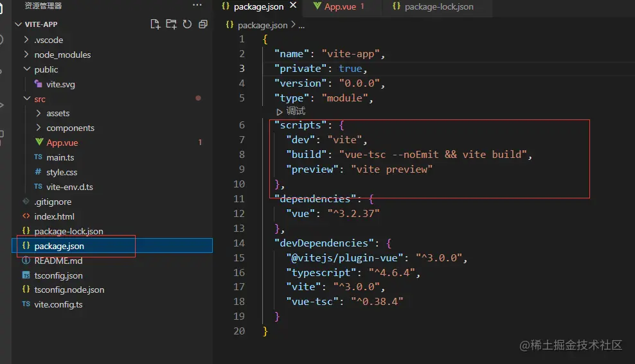Click the "0.0.0" version value
This screenshot has width=635, height=364.
point(360,83)
